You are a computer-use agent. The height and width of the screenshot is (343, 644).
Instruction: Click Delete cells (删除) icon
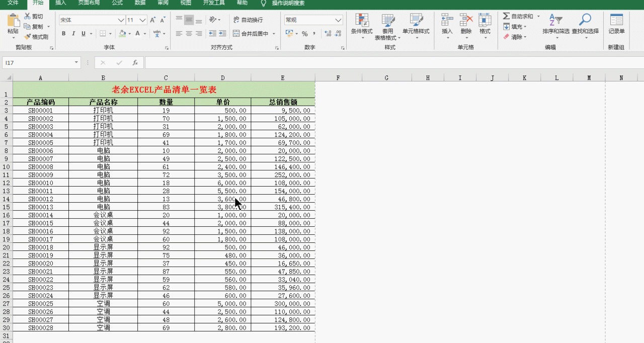(466, 20)
